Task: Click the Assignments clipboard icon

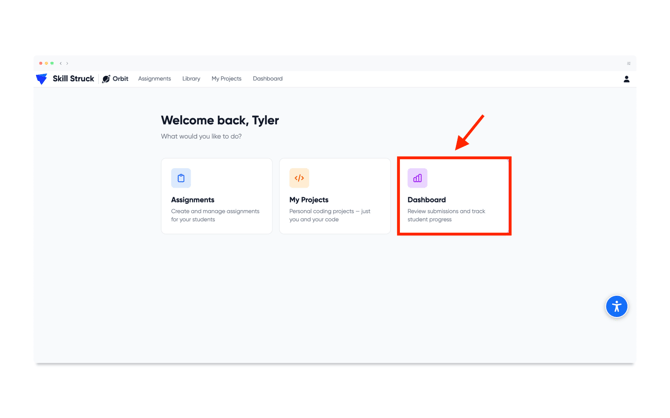Action: coord(181,178)
